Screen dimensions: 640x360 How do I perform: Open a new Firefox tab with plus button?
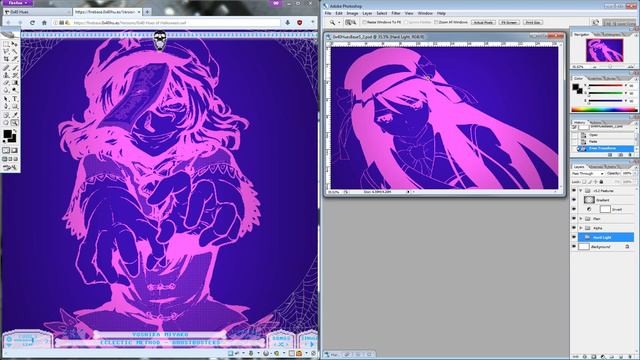[147, 12]
